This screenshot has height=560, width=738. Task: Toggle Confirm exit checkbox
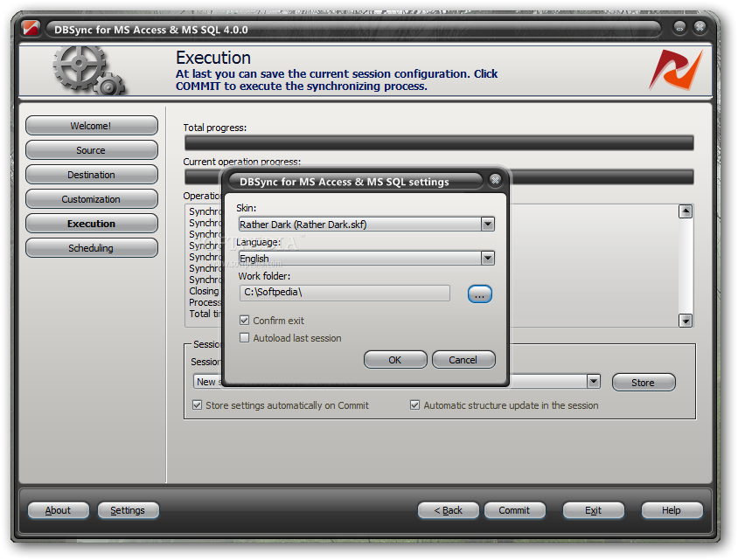[x=244, y=321]
